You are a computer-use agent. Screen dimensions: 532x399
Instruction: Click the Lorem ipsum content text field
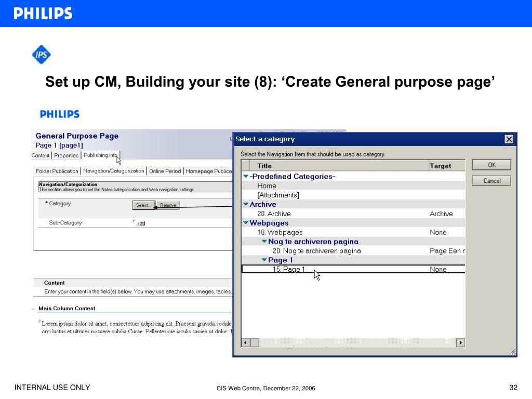(137, 327)
